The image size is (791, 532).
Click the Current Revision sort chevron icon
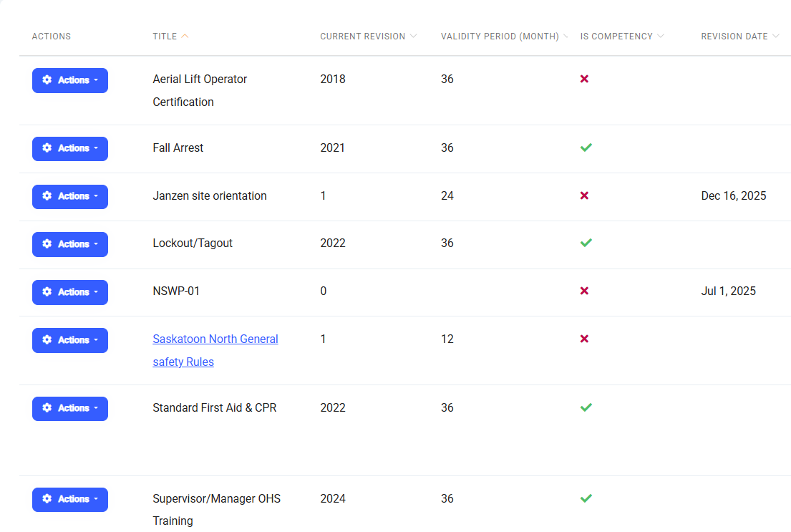click(x=413, y=37)
